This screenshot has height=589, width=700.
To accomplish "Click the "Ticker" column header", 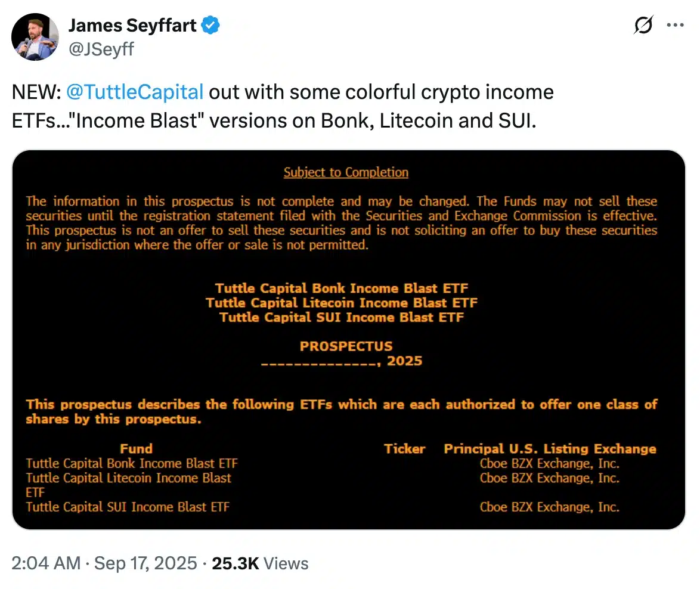I will coord(404,449).
